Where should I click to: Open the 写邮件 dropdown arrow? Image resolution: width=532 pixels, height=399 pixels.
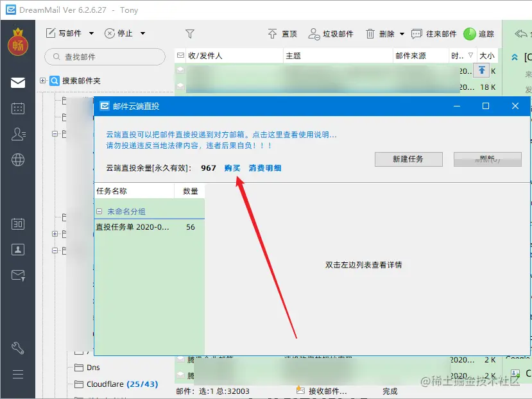click(91, 33)
